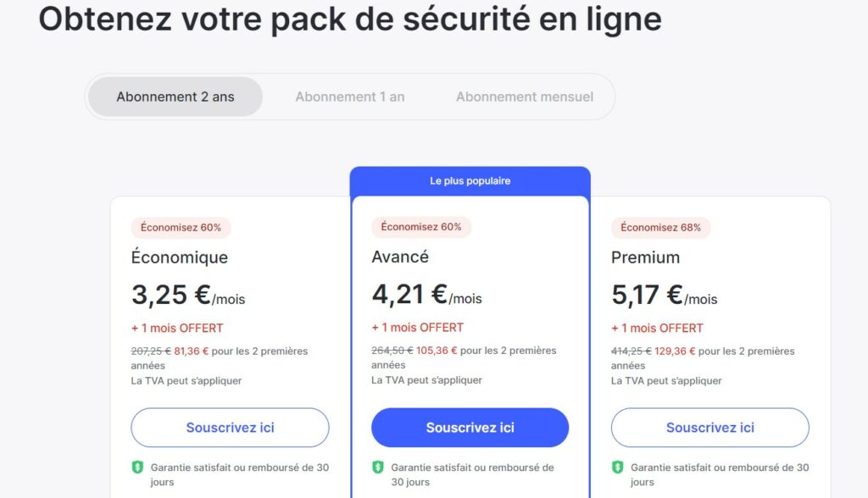Click the guarantee shield icon in Avancé card

378,468
